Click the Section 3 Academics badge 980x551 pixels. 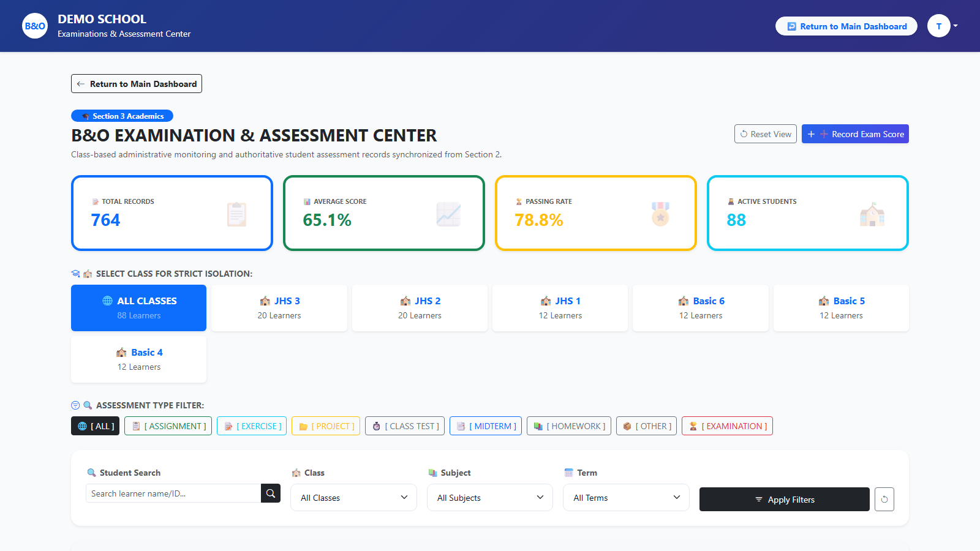123,116
